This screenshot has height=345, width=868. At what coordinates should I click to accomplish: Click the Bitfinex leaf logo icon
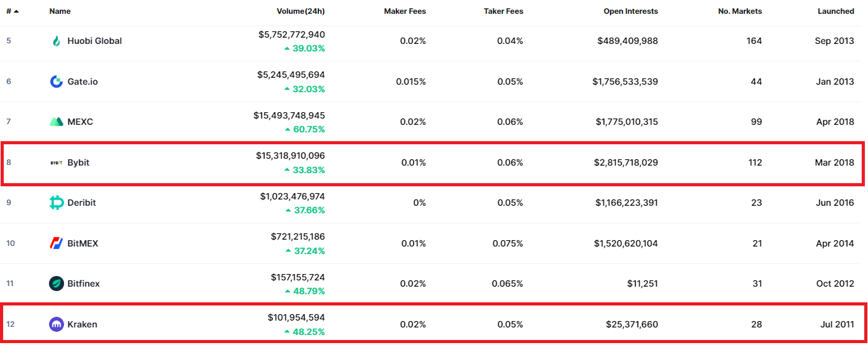57,284
